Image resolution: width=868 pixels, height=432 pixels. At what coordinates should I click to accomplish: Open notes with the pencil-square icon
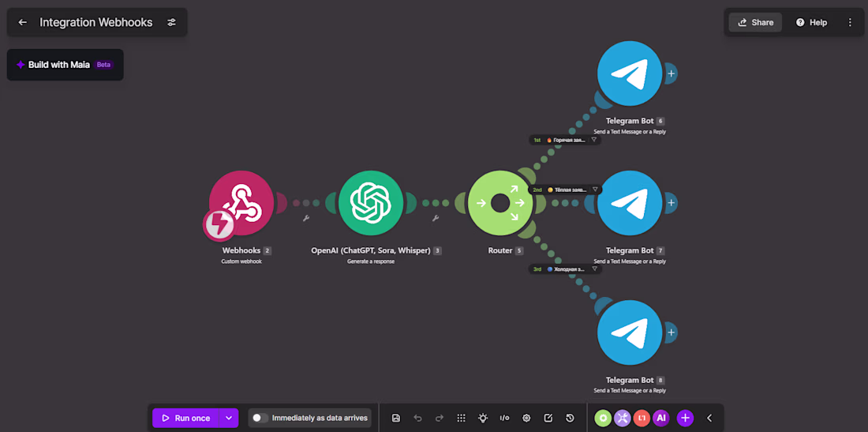(x=548, y=418)
